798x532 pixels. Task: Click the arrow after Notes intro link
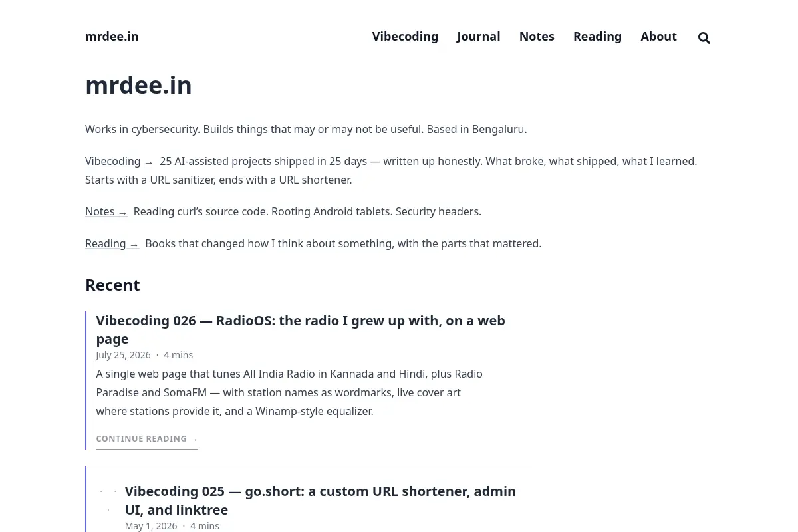122,212
